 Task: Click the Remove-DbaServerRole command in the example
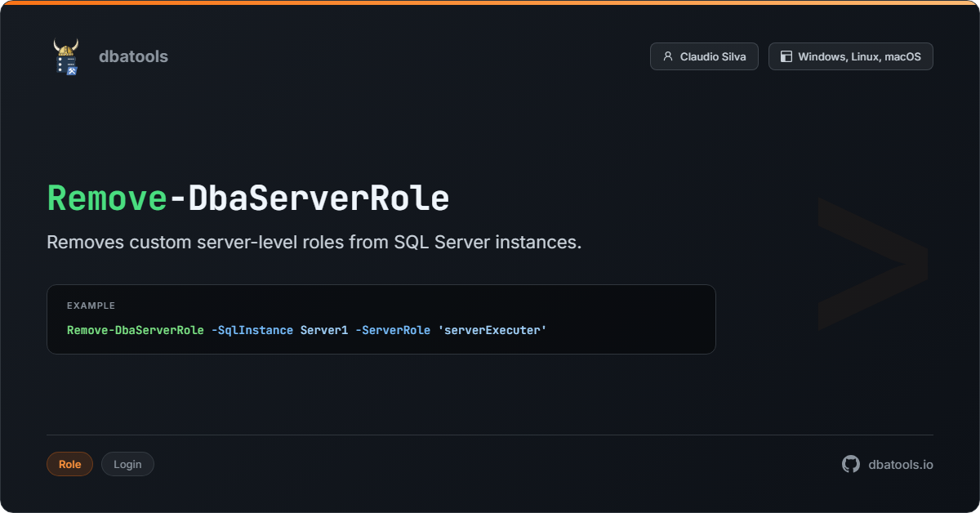136,330
